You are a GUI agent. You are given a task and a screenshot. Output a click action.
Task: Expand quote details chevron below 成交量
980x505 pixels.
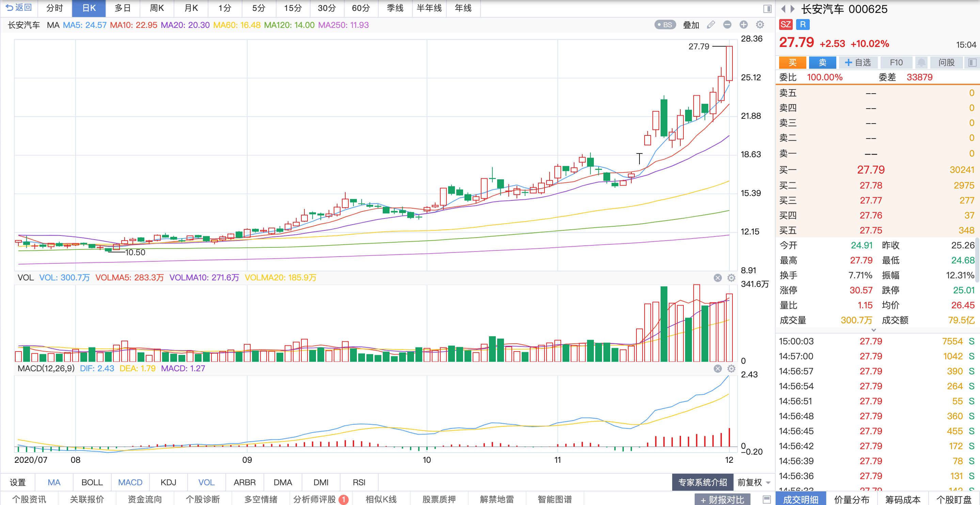coord(873,330)
